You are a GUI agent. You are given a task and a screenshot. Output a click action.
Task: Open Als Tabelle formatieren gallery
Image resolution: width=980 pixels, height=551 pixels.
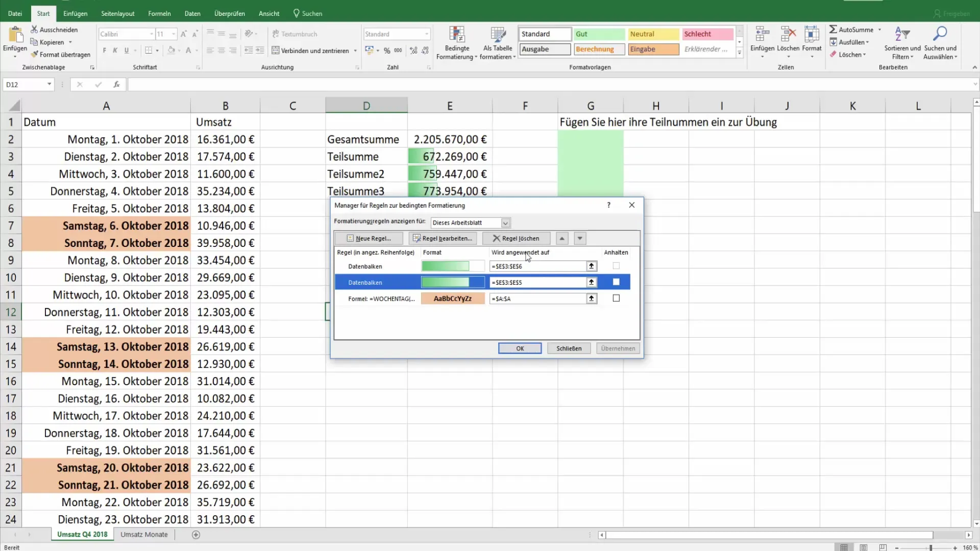coord(498,43)
